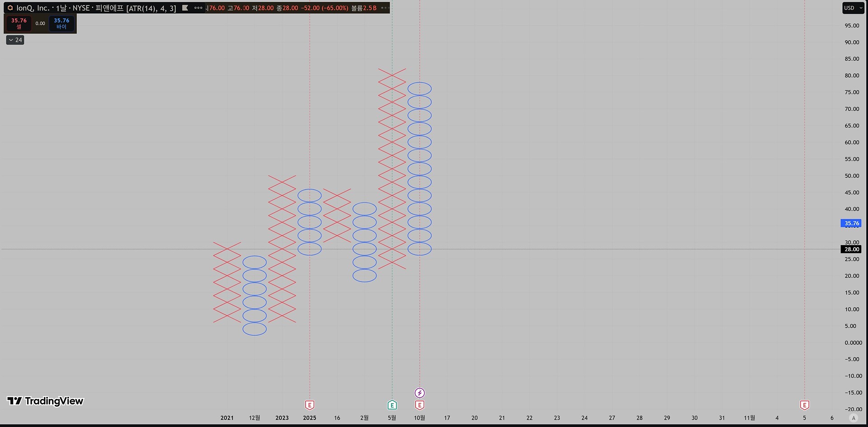Click the TradingView logo
Image resolution: width=868 pixels, height=427 pixels.
pyautogui.click(x=45, y=401)
